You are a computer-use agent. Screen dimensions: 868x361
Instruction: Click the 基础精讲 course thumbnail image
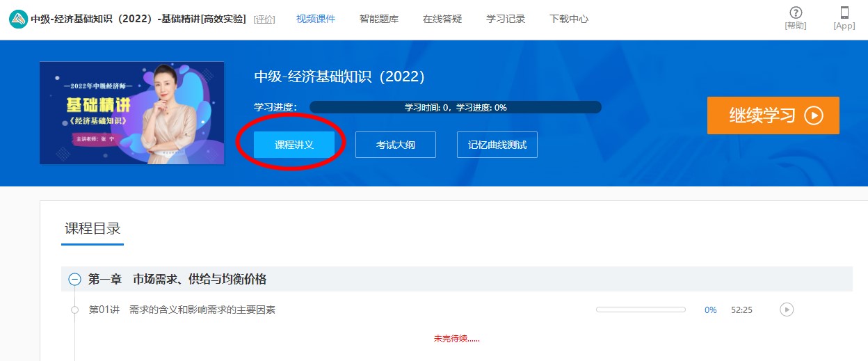pos(131,113)
